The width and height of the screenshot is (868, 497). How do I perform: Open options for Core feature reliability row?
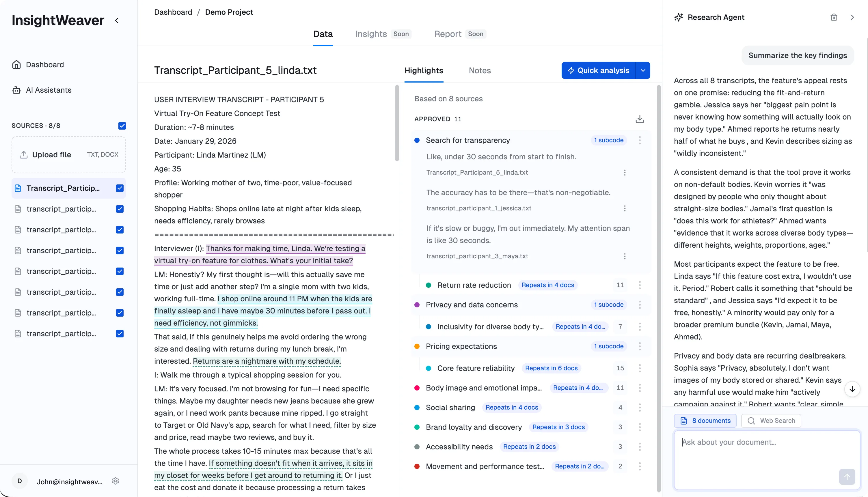pos(640,368)
